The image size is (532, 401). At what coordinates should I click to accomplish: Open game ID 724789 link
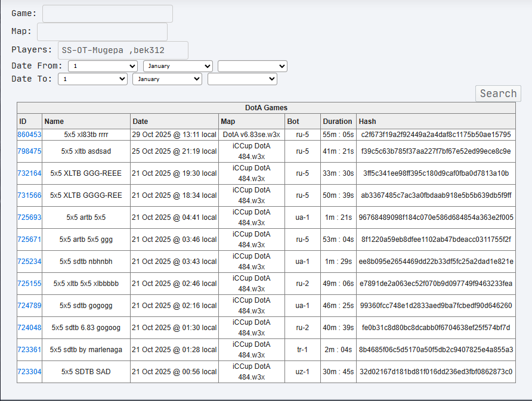tap(29, 306)
